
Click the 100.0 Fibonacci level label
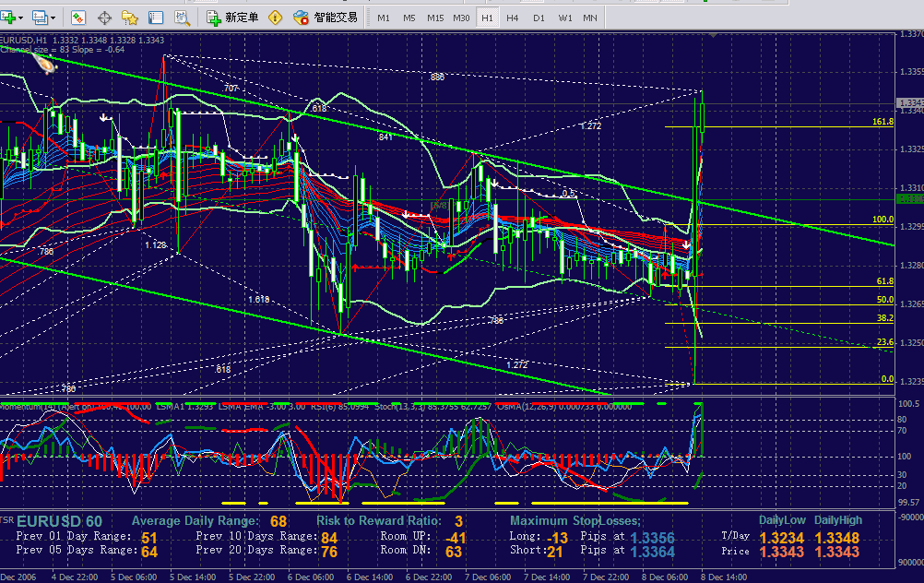(x=883, y=220)
